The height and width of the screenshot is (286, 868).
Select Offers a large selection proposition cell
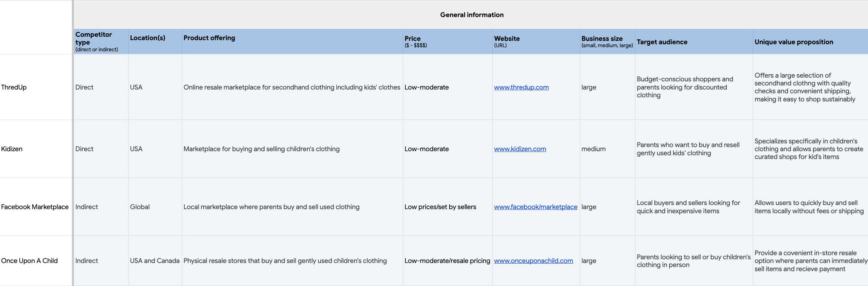click(810, 87)
